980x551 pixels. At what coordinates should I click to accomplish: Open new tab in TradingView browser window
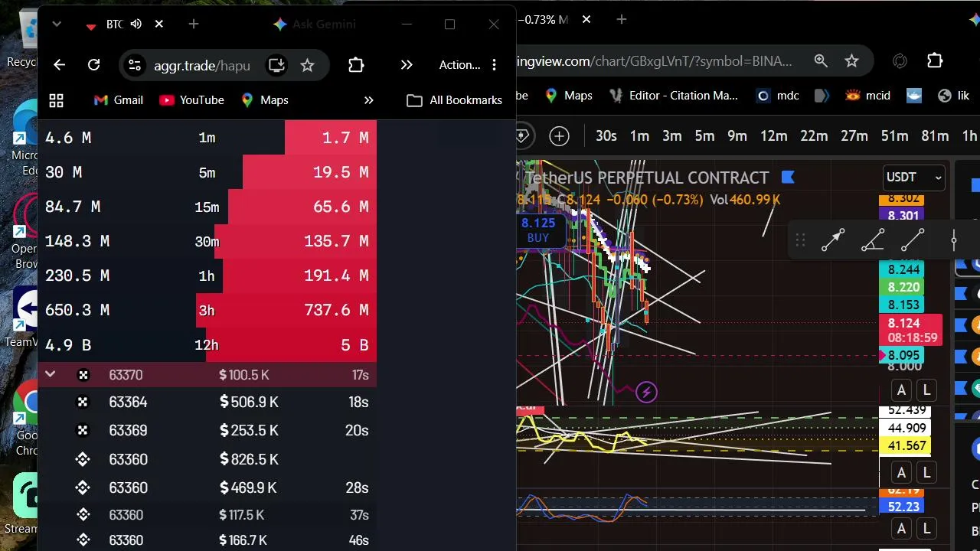click(621, 19)
